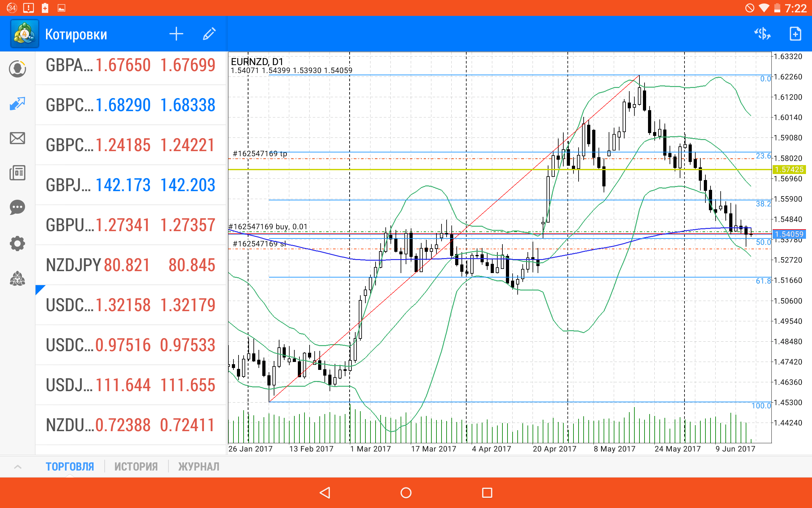Select the quotes arrows icon in sidebar
The width and height of the screenshot is (812, 508).
(17, 104)
